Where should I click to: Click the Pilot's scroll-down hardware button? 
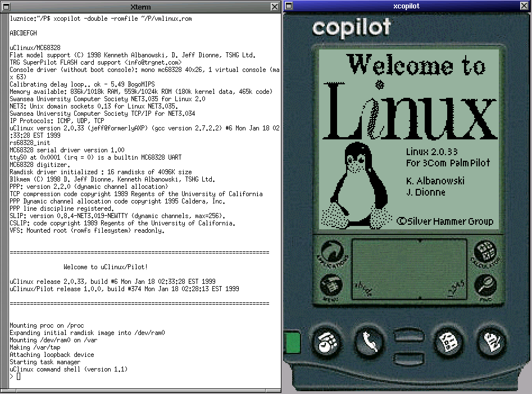tap(409, 360)
